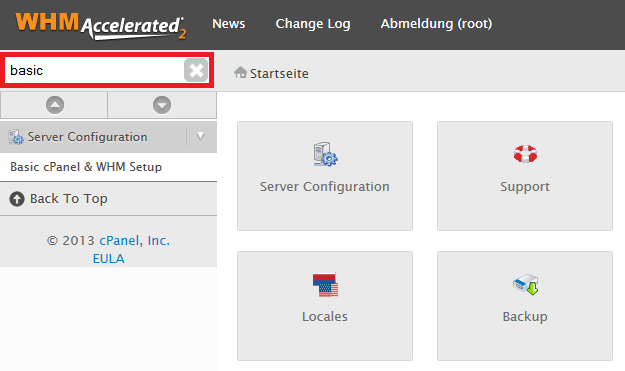Open the Server Configuration tile label
This screenshot has width=625, height=371.
pyautogui.click(x=325, y=186)
